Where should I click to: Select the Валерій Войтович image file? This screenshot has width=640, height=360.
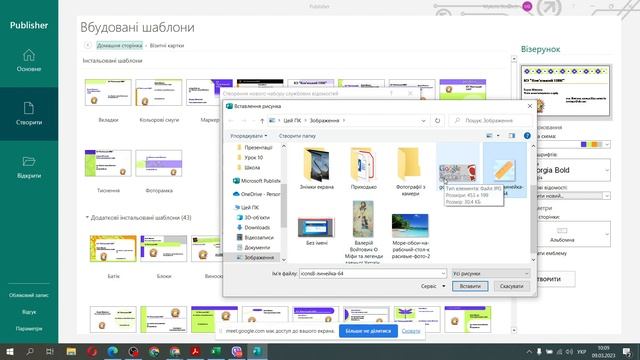pyautogui.click(x=363, y=231)
